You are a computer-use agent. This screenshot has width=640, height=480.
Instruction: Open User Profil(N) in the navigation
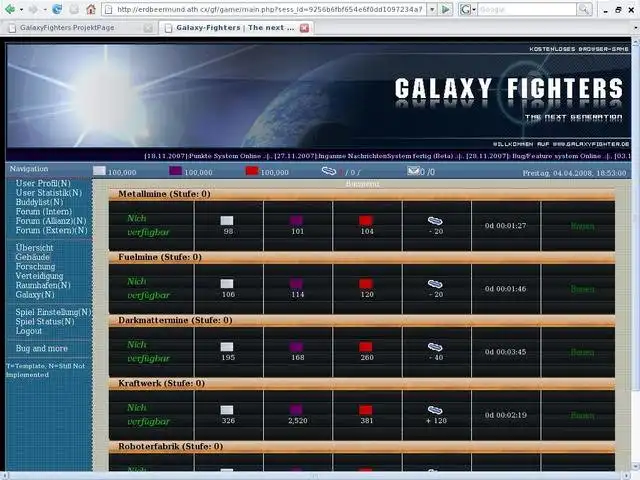43,183
